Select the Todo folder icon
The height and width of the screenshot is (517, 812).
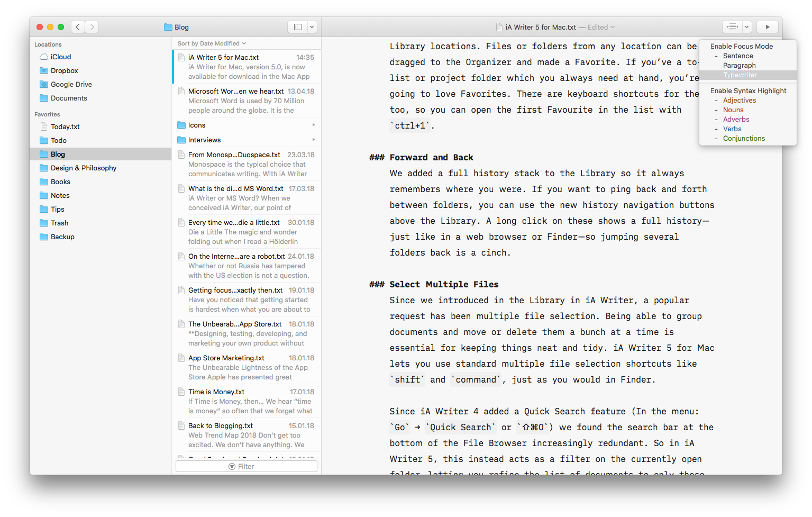[x=44, y=140]
